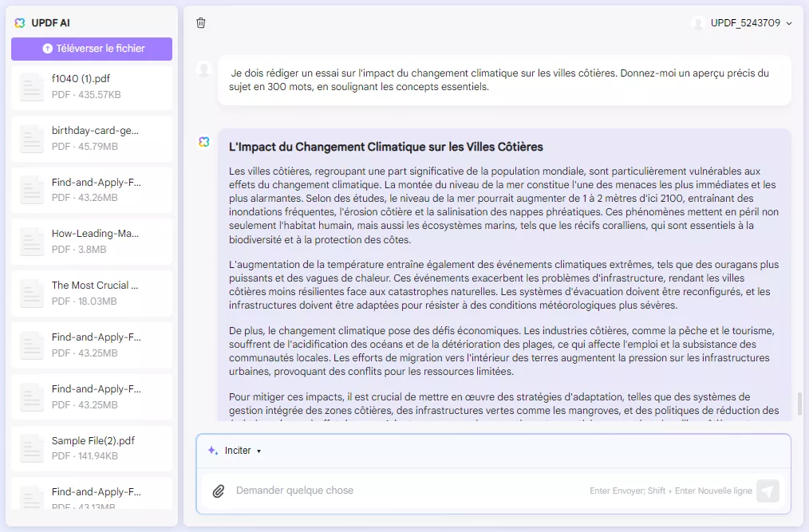
Task: Click the sparkle icon next to Inciter
Action: (x=211, y=450)
